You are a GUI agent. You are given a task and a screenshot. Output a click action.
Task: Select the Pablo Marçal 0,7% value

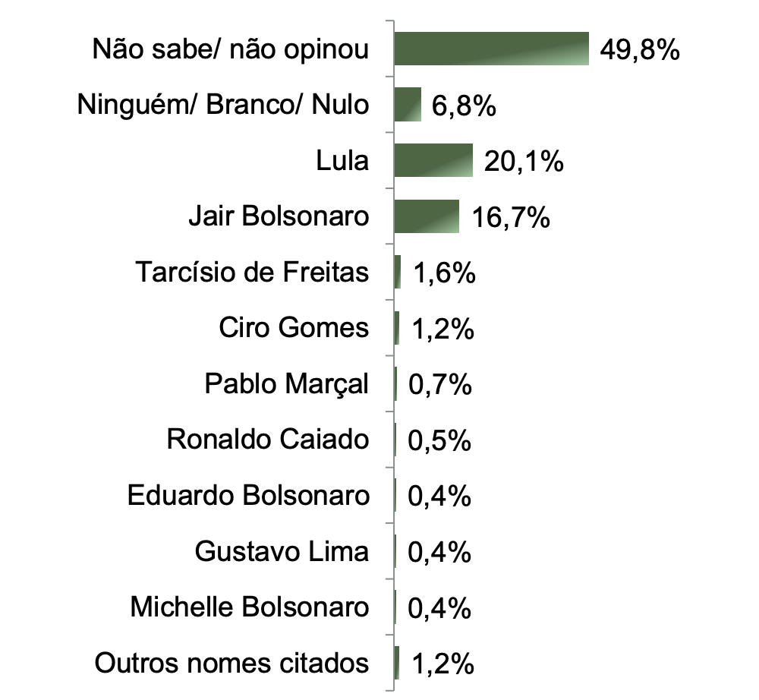tap(440, 384)
